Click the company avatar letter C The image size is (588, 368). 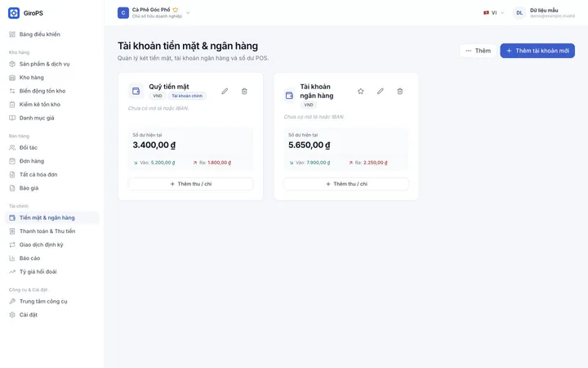click(x=123, y=13)
